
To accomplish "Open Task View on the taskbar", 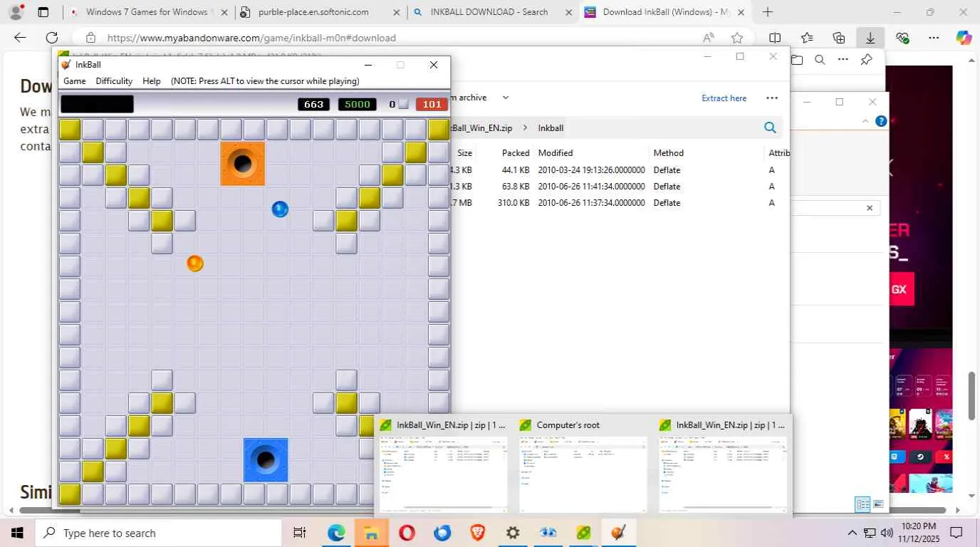I will [x=300, y=533].
